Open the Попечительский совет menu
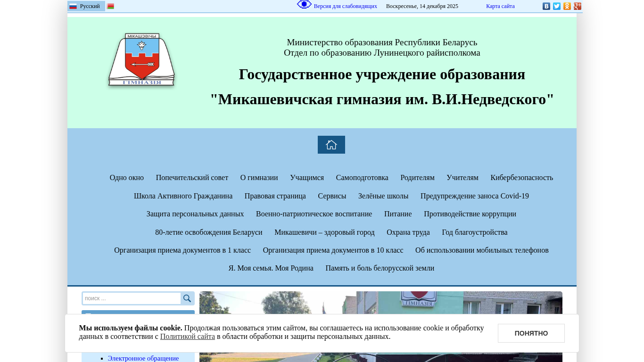The height and width of the screenshot is (362, 644). (192, 178)
